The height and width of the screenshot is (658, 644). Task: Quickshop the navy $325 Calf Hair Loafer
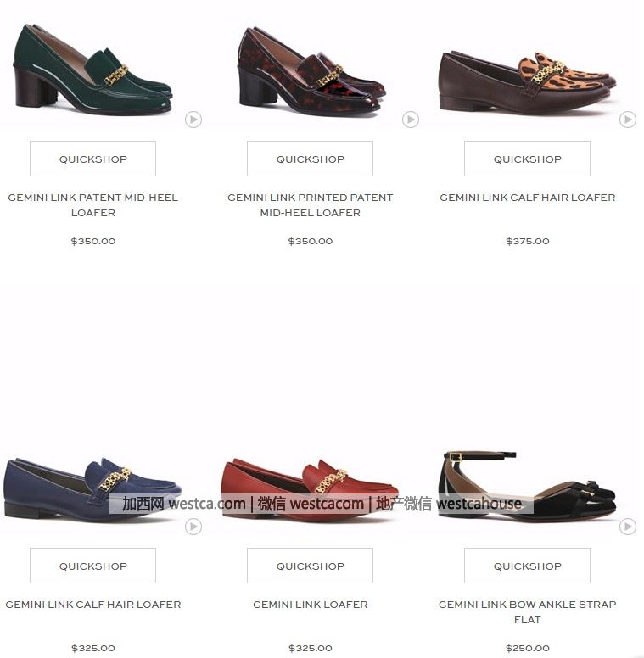tap(92, 566)
